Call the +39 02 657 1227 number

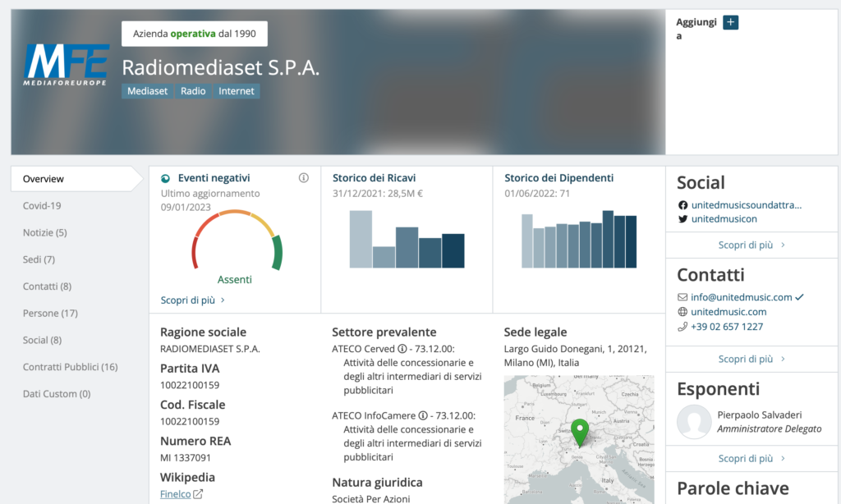tap(727, 327)
